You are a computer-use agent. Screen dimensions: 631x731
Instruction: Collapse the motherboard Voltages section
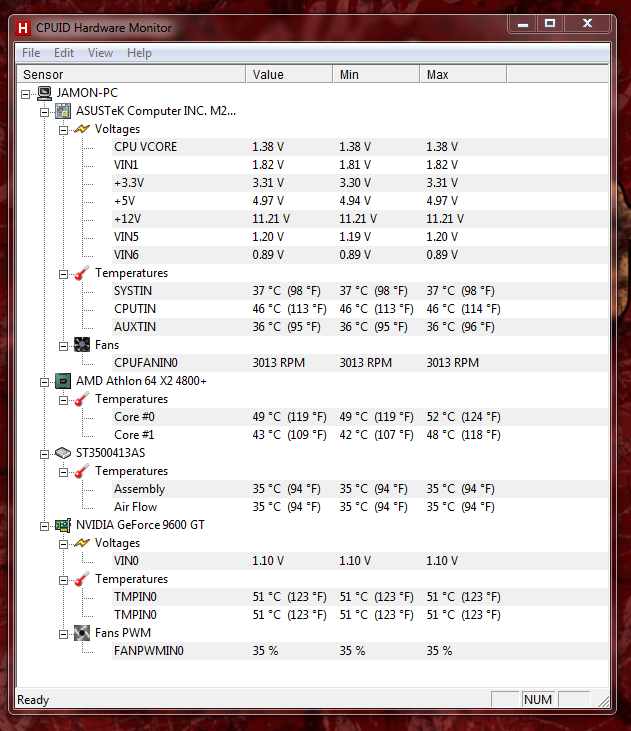click(63, 130)
